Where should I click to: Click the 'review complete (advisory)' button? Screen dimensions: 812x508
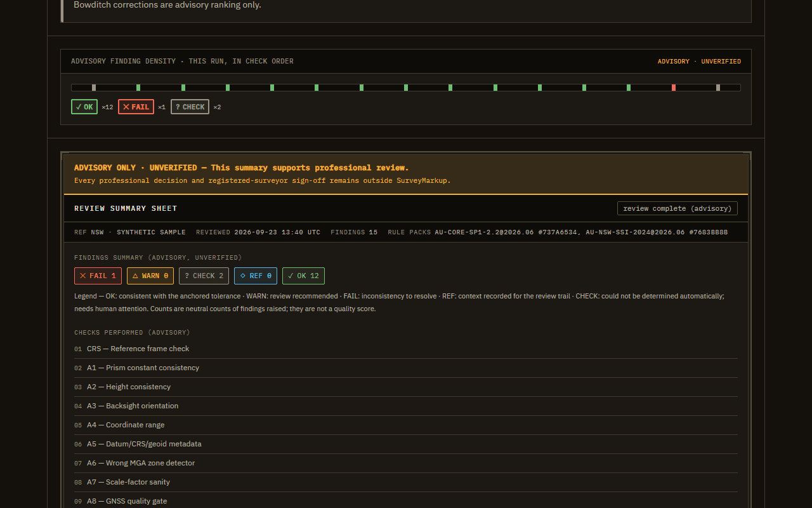[x=678, y=208]
